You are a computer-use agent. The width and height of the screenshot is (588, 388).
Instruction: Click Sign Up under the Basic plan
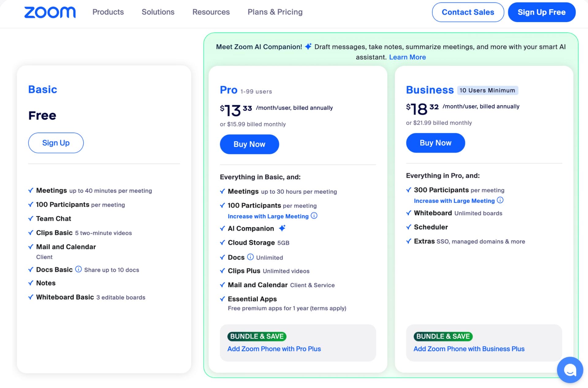56,143
